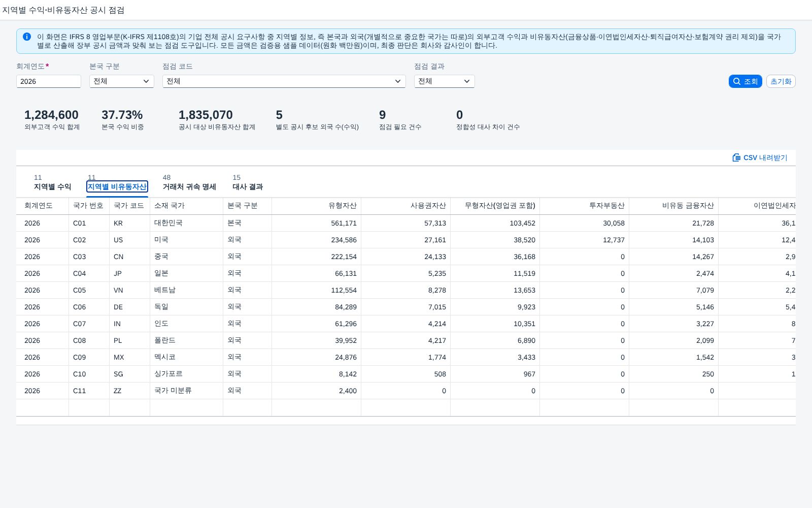Viewport: 812px width, 508px height.
Task: Click the 37.73% 본국 수익 비중 figure
Action: [122, 115]
